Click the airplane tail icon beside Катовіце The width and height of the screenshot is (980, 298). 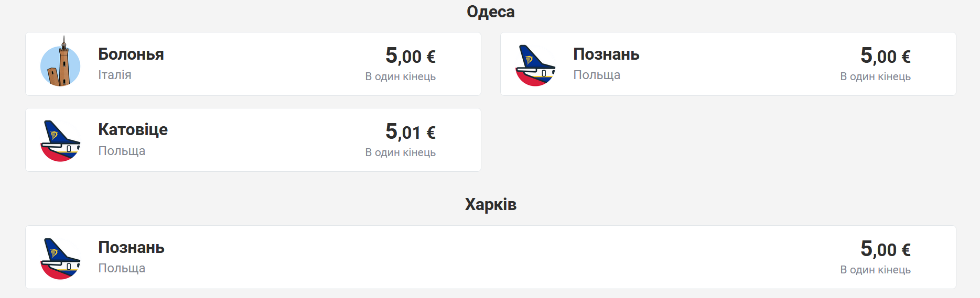(60, 141)
